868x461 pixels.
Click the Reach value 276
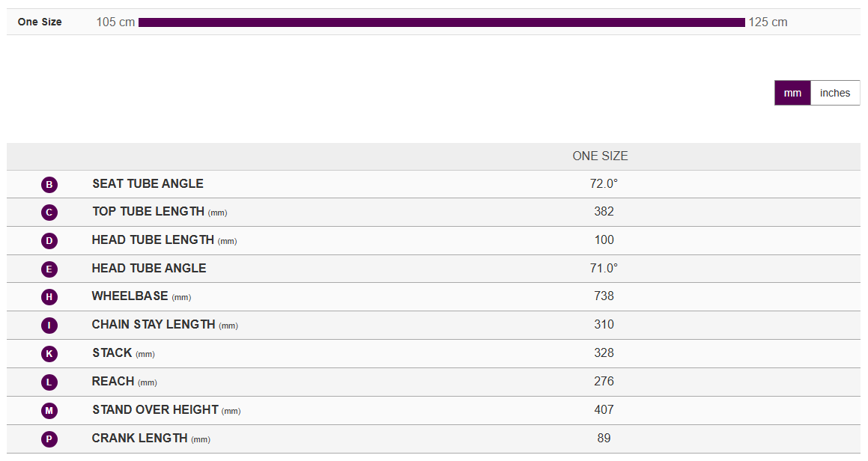(x=604, y=382)
